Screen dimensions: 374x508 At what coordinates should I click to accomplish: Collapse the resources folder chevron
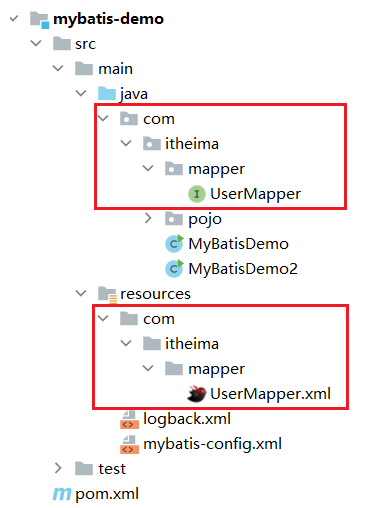point(81,293)
